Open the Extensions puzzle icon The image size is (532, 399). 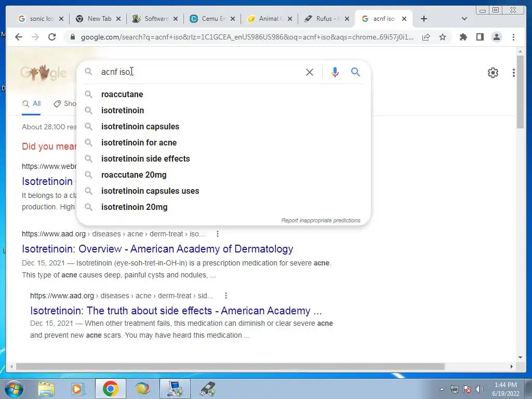pyautogui.click(x=463, y=37)
